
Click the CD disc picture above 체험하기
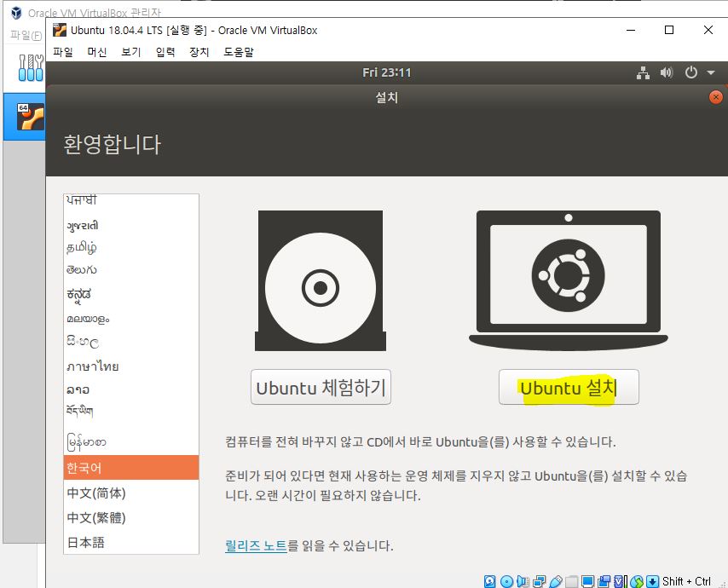pyautogui.click(x=321, y=280)
